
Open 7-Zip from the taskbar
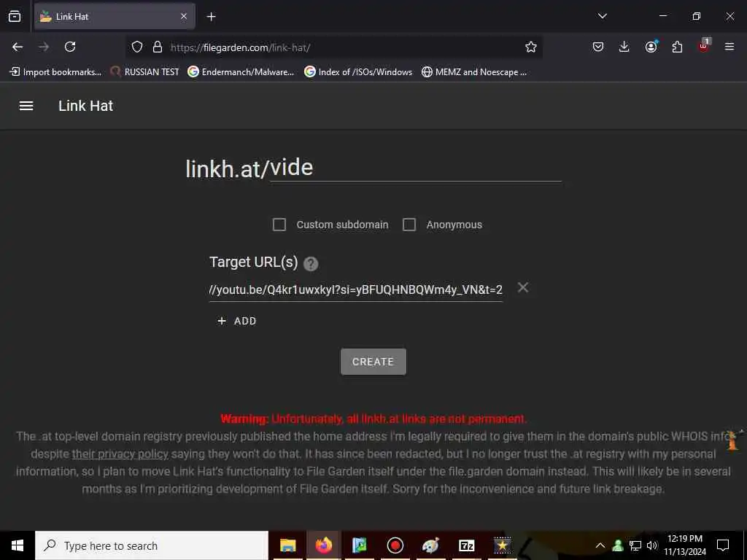click(x=466, y=545)
